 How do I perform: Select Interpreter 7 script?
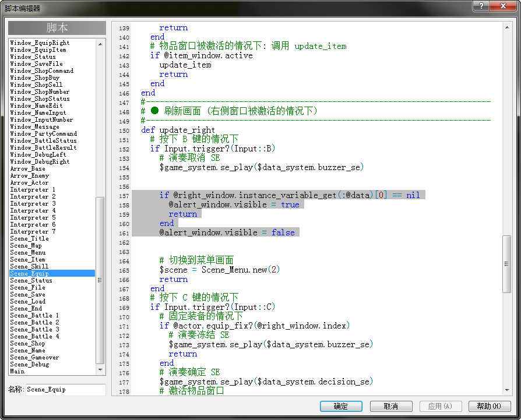33,231
